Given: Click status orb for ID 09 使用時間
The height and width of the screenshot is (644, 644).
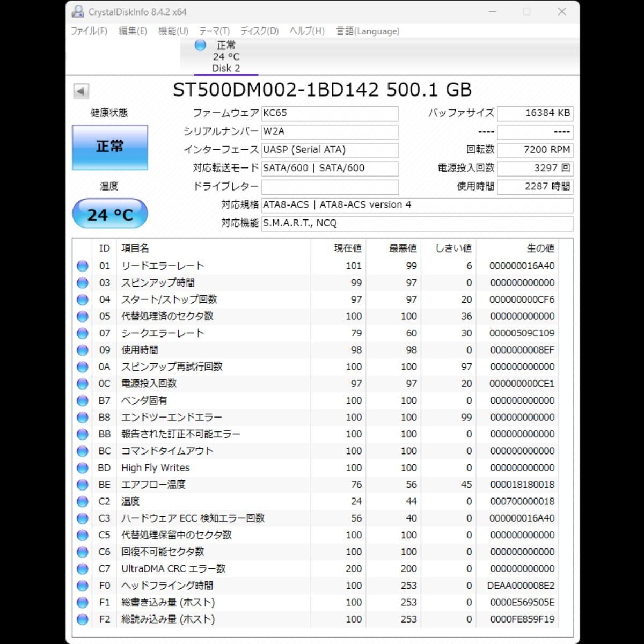Looking at the screenshot, I should point(82,350).
